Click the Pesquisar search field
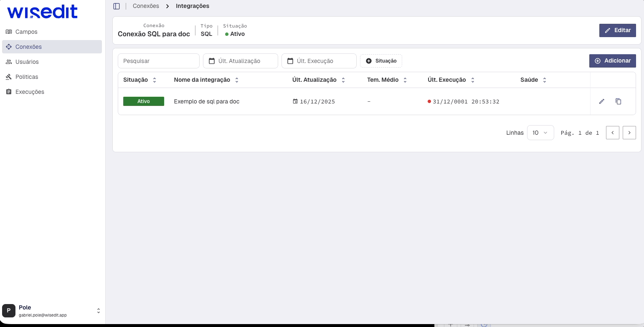Image resolution: width=644 pixels, height=327 pixels. pos(159,61)
